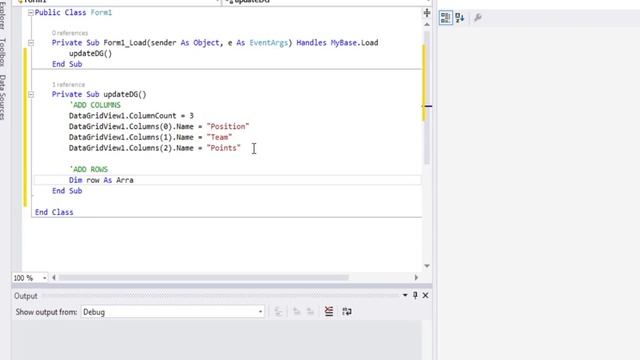
Task: Open the Toolbox side tab
Action: (x=3, y=52)
